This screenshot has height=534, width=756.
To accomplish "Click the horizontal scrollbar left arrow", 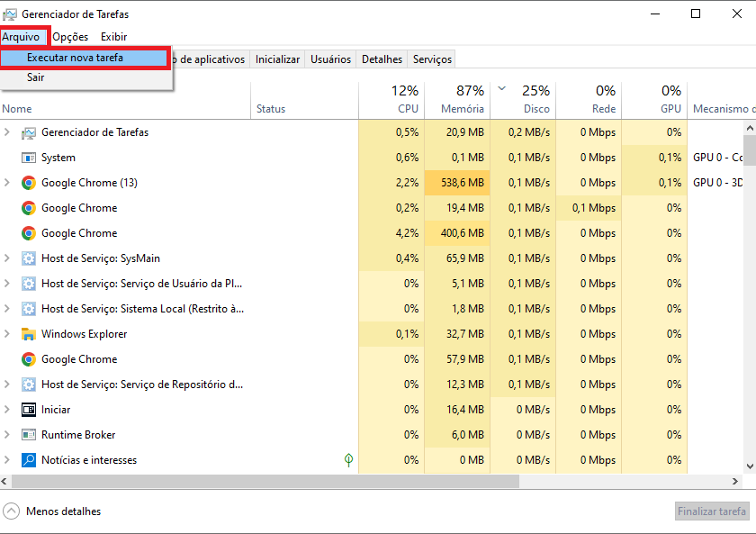I will click(4, 482).
